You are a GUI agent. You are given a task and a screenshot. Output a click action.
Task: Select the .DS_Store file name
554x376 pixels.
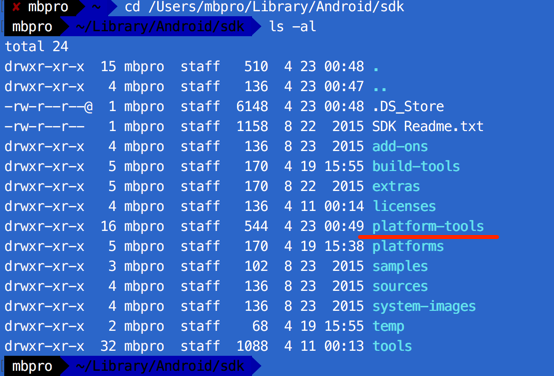click(408, 106)
